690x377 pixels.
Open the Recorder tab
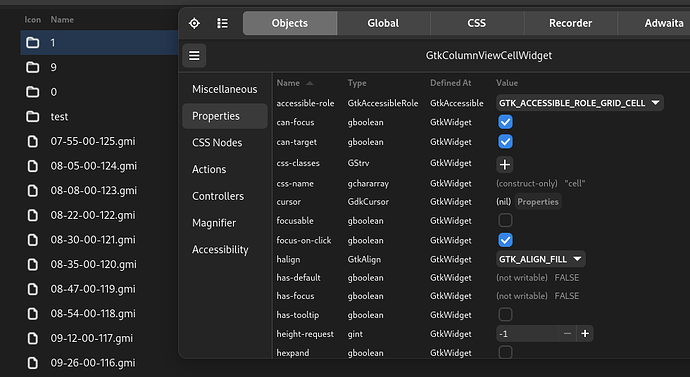(570, 23)
